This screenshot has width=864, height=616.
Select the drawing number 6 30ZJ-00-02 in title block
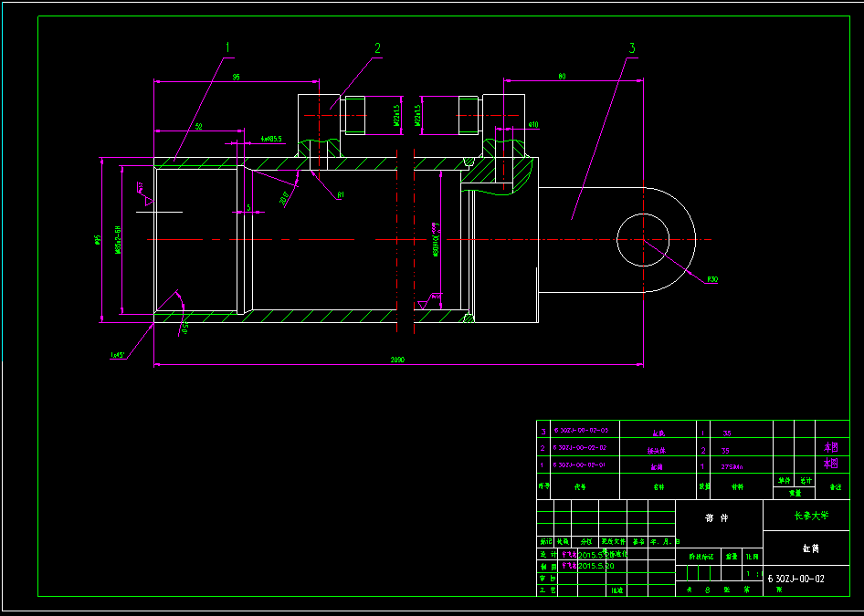pyautogui.click(x=796, y=579)
